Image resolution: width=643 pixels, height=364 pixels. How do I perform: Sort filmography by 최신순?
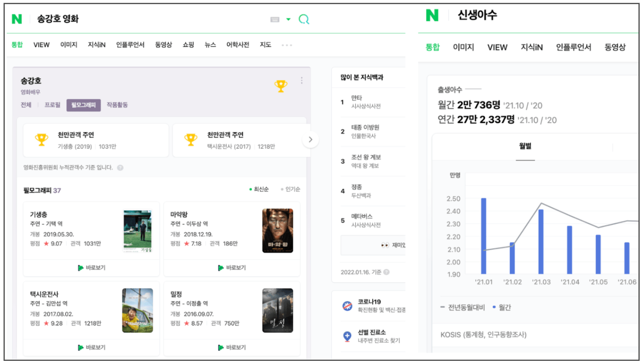pos(259,190)
